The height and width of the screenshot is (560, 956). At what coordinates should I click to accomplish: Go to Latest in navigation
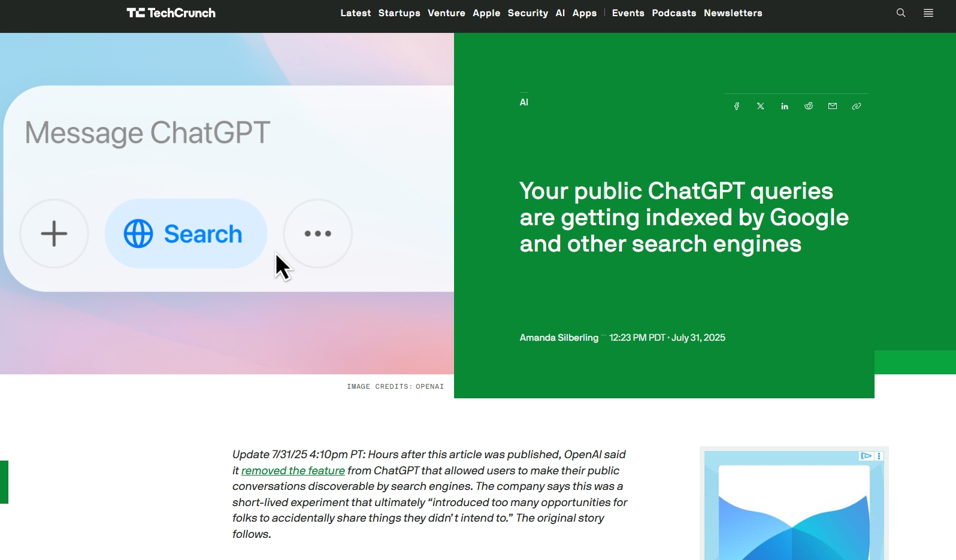[356, 13]
